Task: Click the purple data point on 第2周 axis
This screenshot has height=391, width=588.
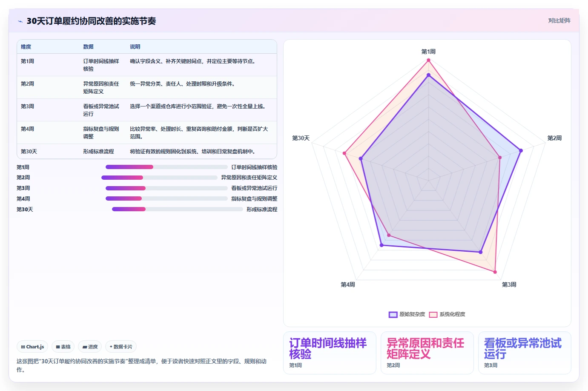Action: click(x=521, y=150)
